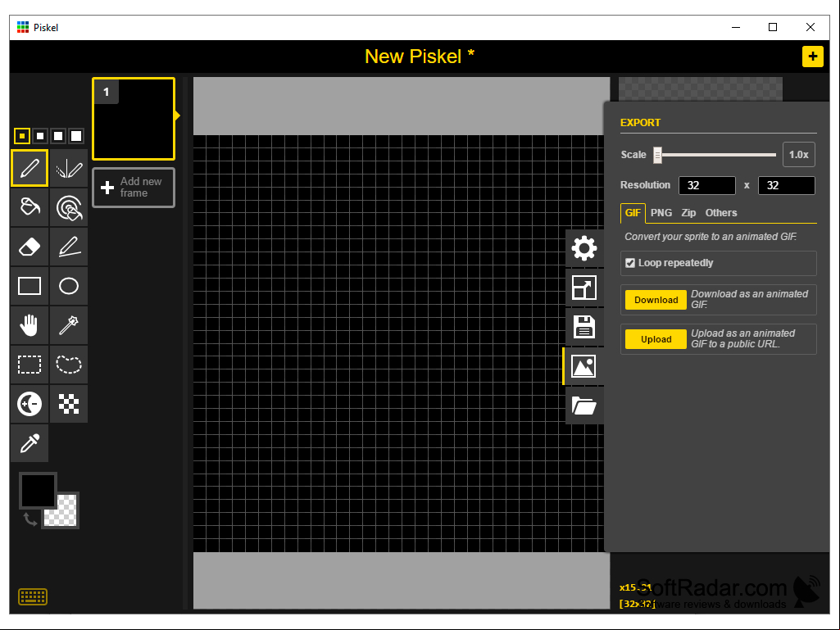The image size is (840, 630).
Task: Click the Download GIF button
Action: 656,300
